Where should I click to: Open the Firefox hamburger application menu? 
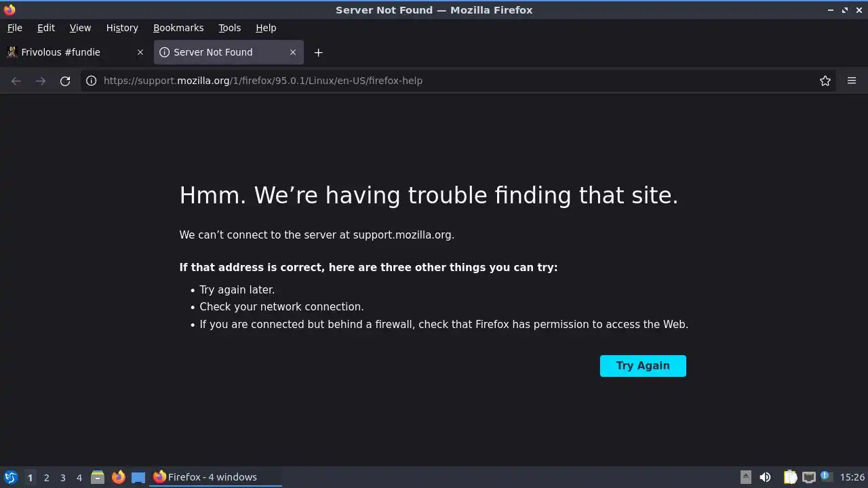852,81
